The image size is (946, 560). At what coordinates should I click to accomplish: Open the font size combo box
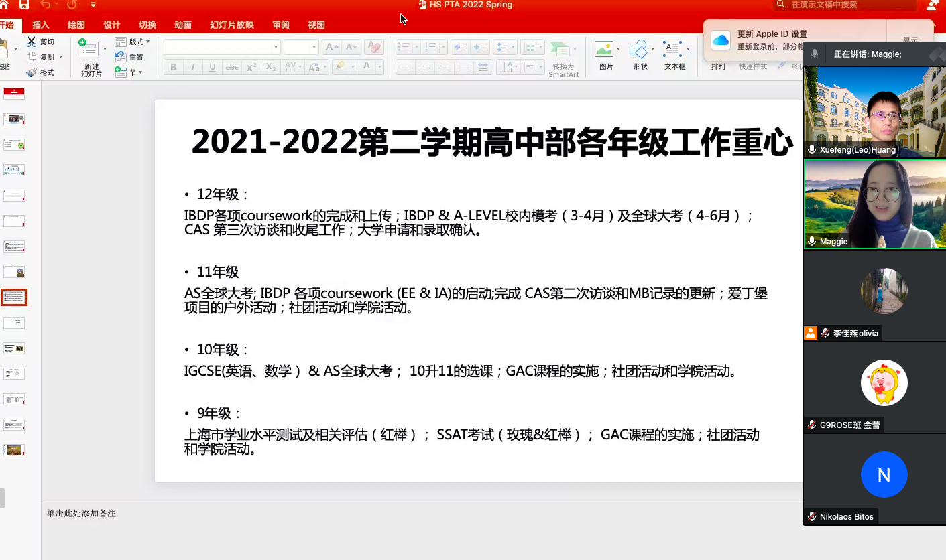pos(300,47)
